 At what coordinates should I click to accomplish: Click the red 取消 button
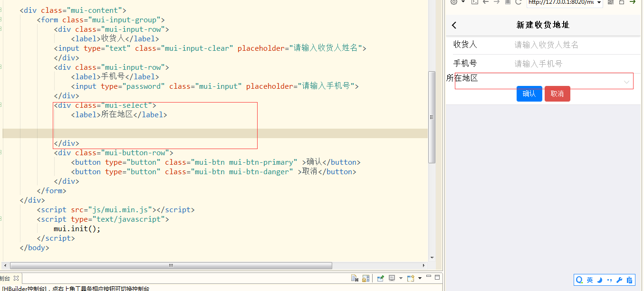[x=557, y=94]
